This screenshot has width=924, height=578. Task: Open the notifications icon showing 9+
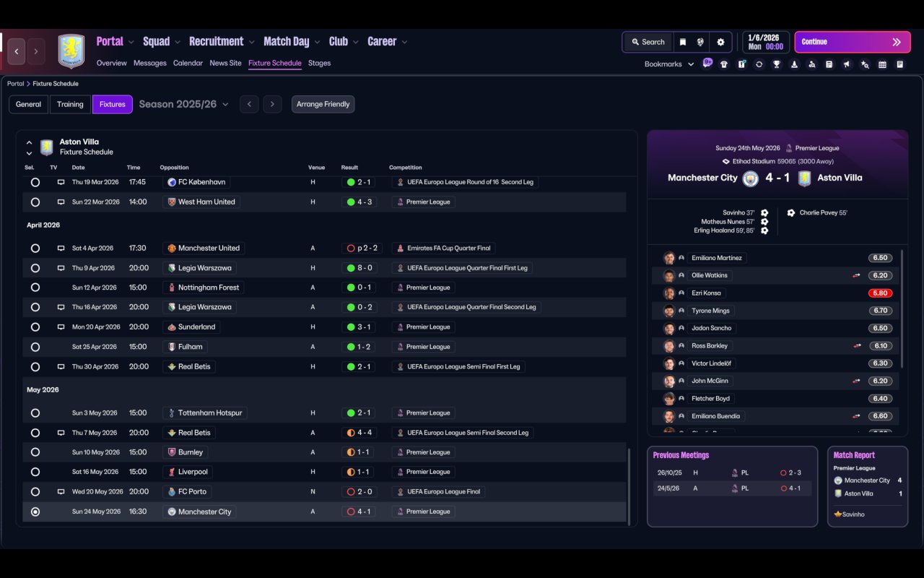pos(707,64)
